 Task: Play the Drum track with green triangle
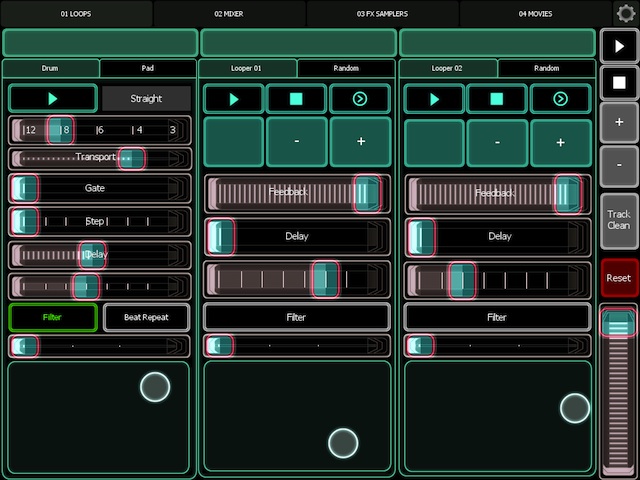[53, 98]
